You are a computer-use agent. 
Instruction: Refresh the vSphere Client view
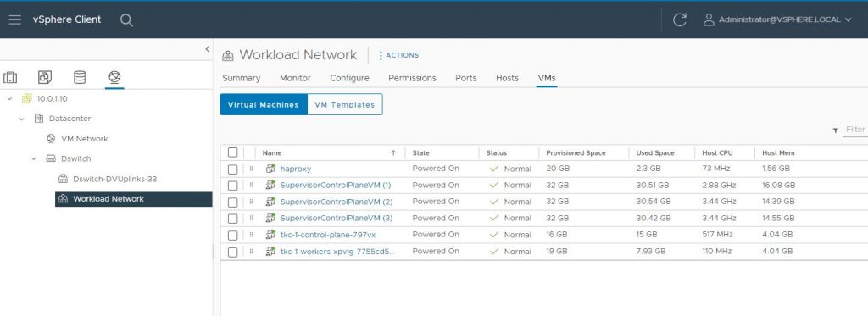[679, 20]
